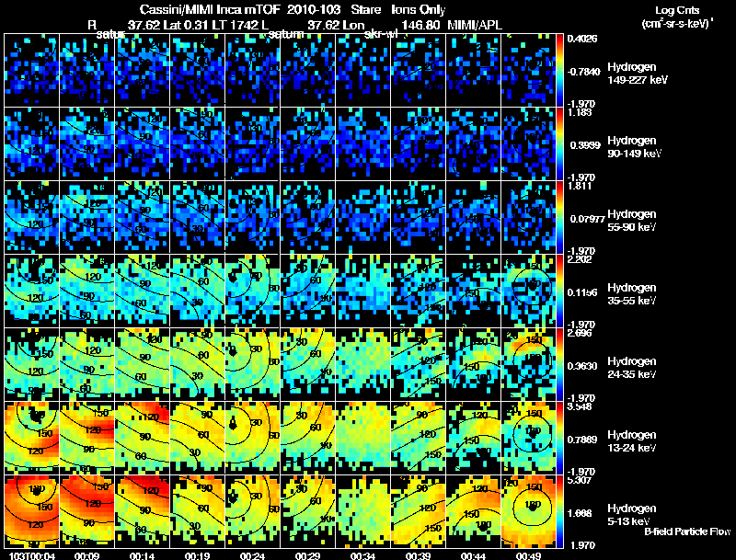Click the '1.668' colorbar midpoint value
Screen dimensions: 736x560
tap(580, 513)
